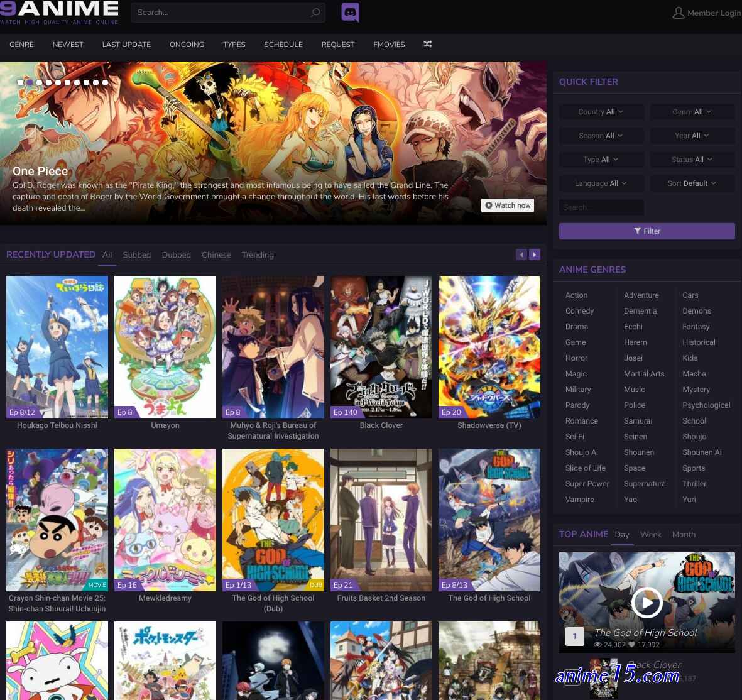Screen dimensions: 742x700
Task: Open LAST UPDATE menu item
Action: tap(126, 45)
